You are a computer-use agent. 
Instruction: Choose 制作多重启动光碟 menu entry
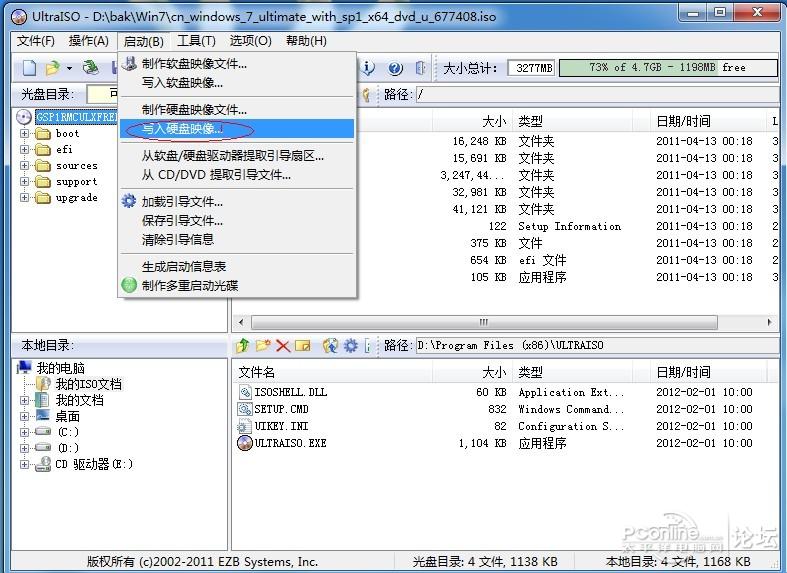click(237, 285)
